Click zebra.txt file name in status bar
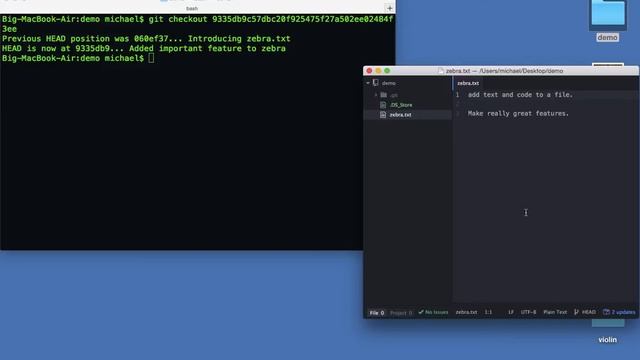Screen dimensions: 640x360 466,312
